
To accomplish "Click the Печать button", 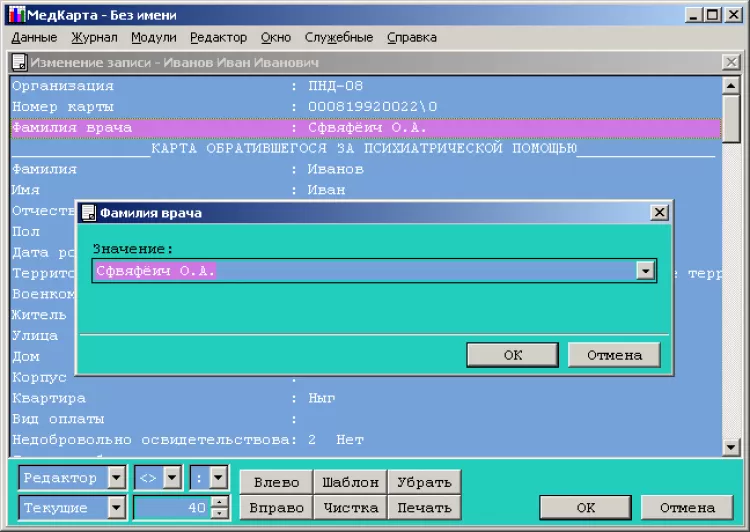I will click(424, 508).
